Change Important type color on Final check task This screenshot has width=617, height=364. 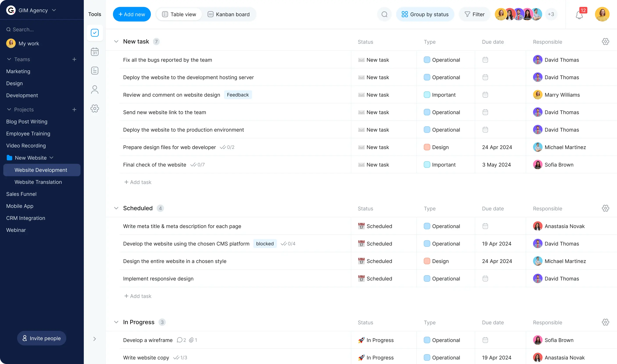[x=427, y=165]
